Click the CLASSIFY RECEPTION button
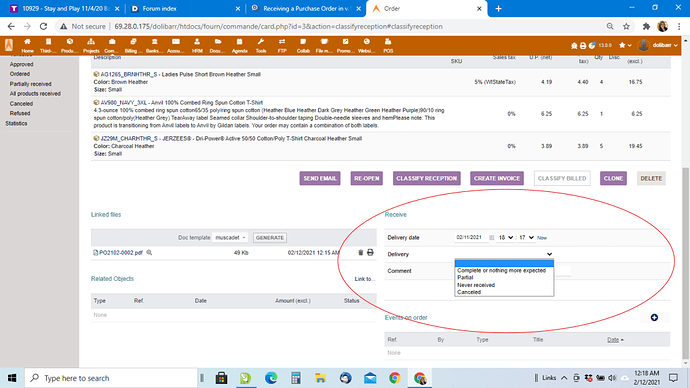 click(x=426, y=179)
